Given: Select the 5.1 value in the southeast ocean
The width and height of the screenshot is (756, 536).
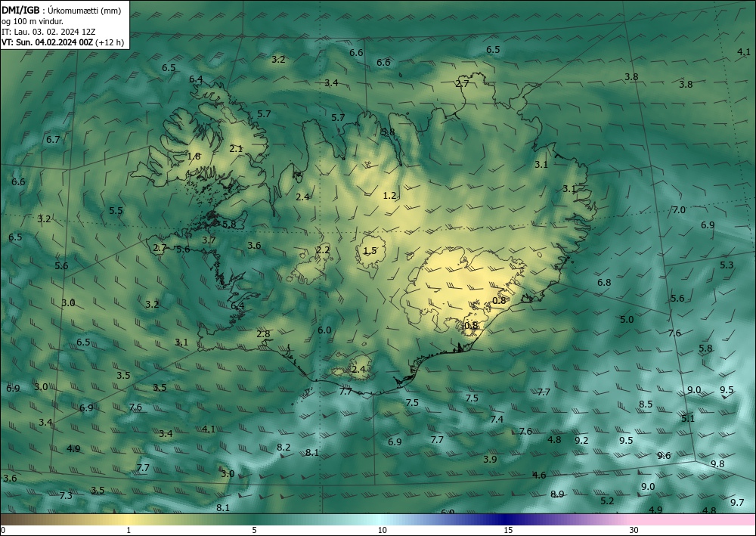Looking at the screenshot, I should [x=688, y=418].
